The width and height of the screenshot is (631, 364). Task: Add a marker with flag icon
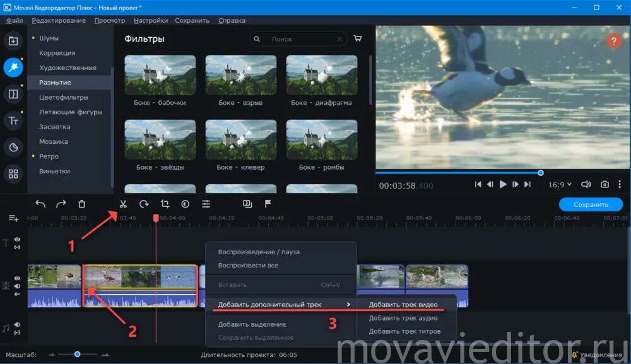coord(268,204)
